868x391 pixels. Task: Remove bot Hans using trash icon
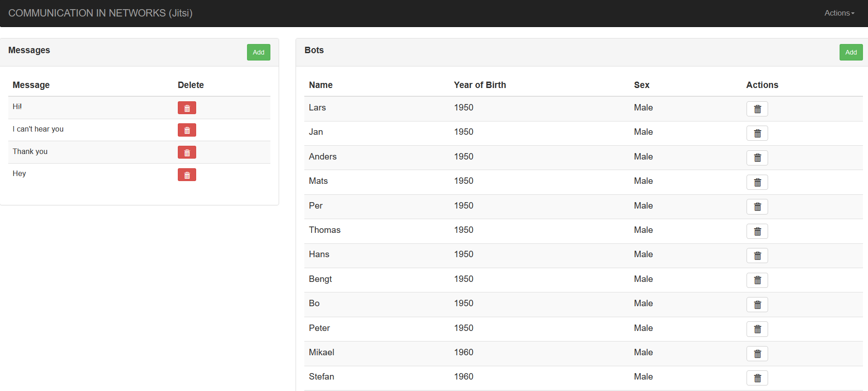click(x=757, y=256)
